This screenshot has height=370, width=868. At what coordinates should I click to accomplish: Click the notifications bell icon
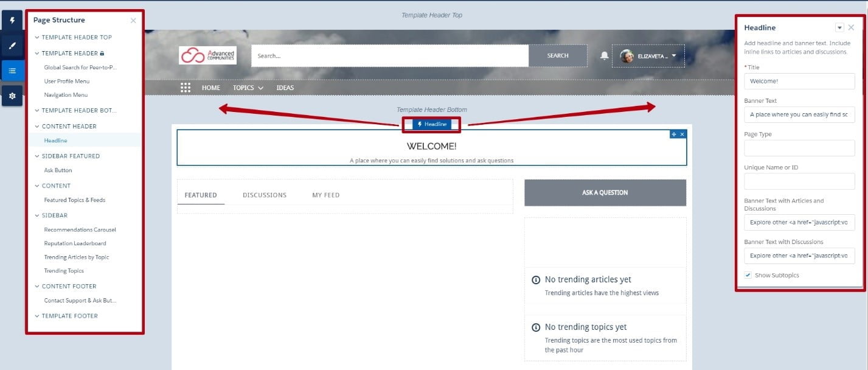(604, 56)
